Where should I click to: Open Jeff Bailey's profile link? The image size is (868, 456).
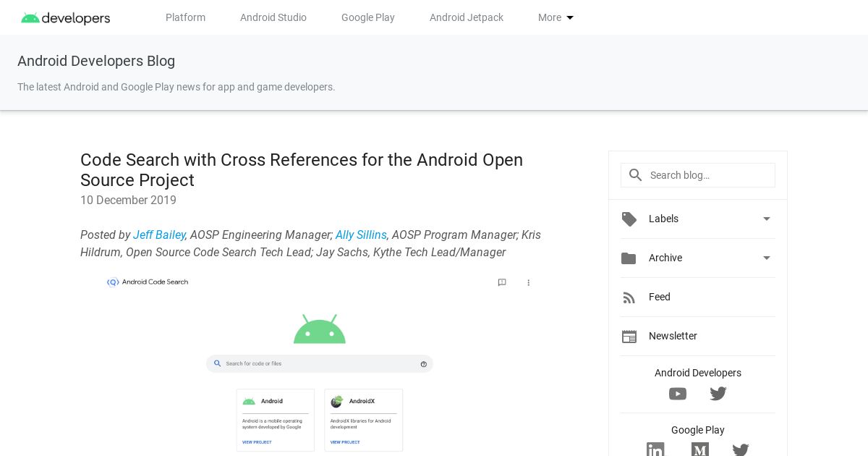point(159,235)
